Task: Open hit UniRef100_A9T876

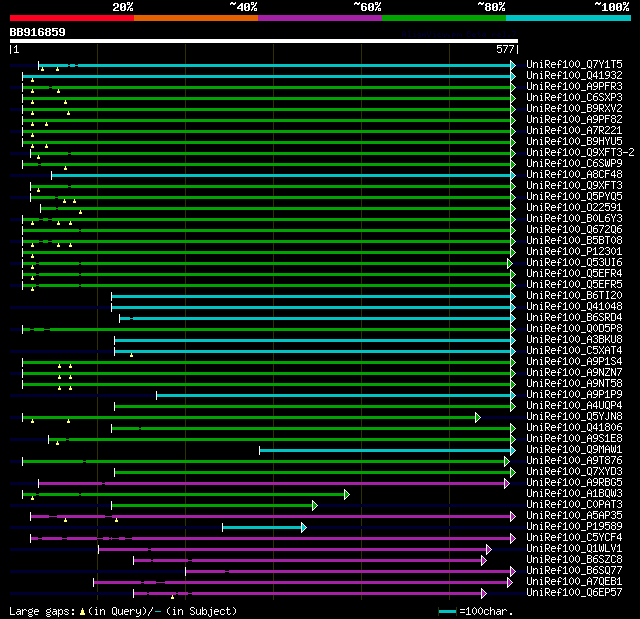Action: click(574, 461)
